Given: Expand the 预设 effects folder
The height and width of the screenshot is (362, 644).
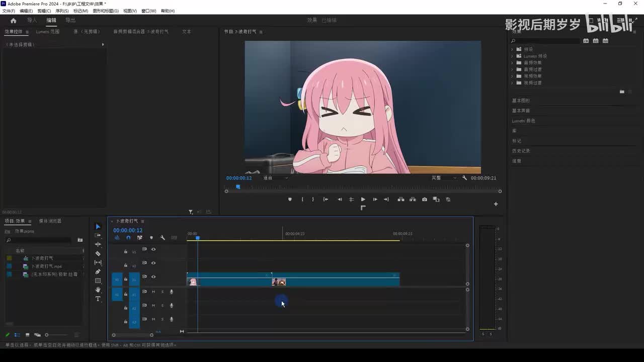Looking at the screenshot, I should [512, 49].
